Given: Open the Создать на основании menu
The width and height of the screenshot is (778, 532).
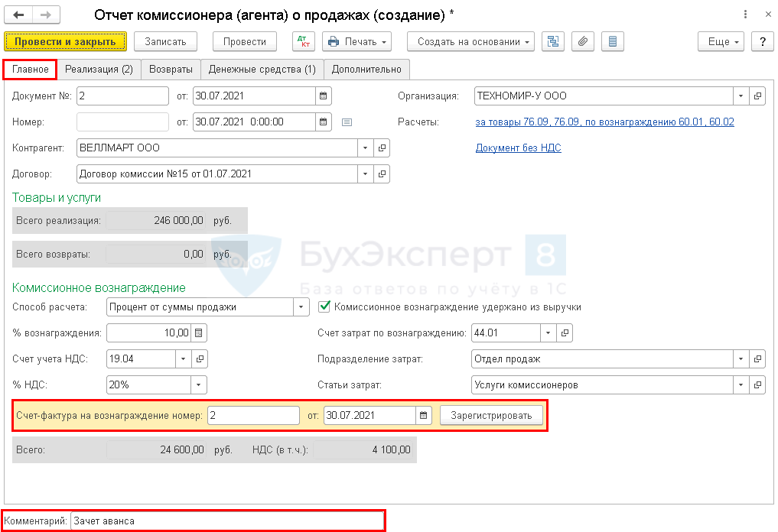Looking at the screenshot, I should tap(470, 41).
